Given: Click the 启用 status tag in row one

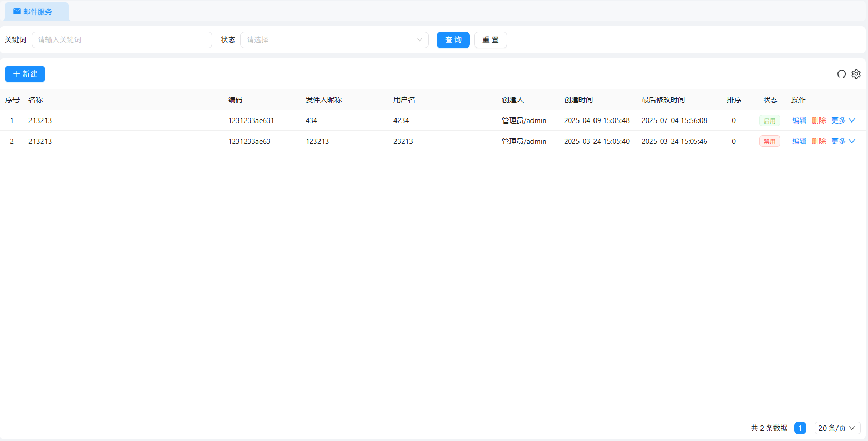Looking at the screenshot, I should [769, 120].
